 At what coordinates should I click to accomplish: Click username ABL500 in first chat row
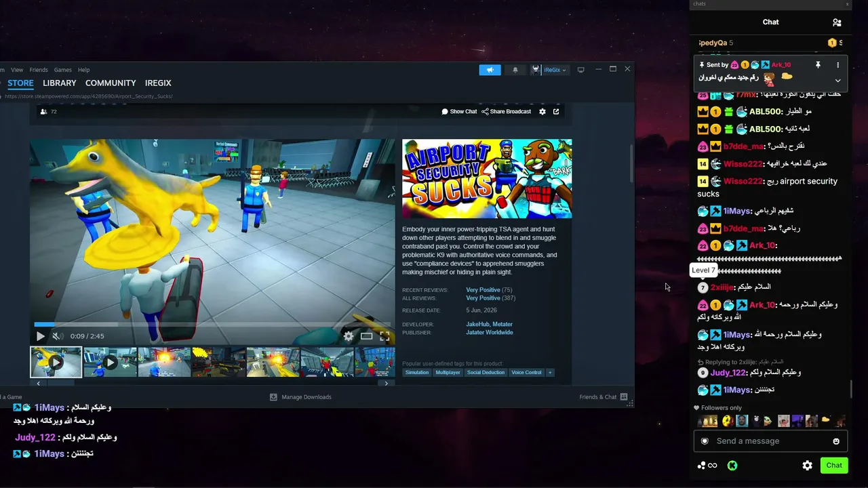[x=765, y=112]
